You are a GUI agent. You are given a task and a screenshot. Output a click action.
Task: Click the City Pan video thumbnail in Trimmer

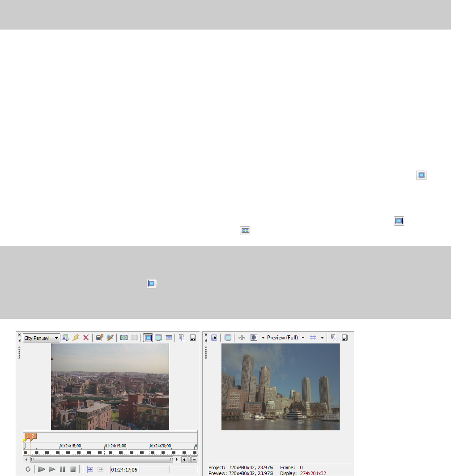click(x=110, y=387)
